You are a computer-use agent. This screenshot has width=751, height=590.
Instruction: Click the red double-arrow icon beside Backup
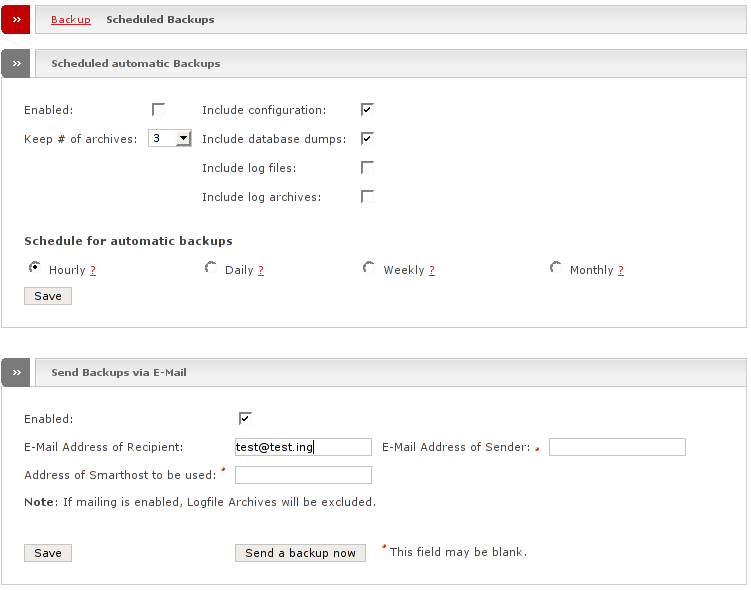click(x=15, y=19)
